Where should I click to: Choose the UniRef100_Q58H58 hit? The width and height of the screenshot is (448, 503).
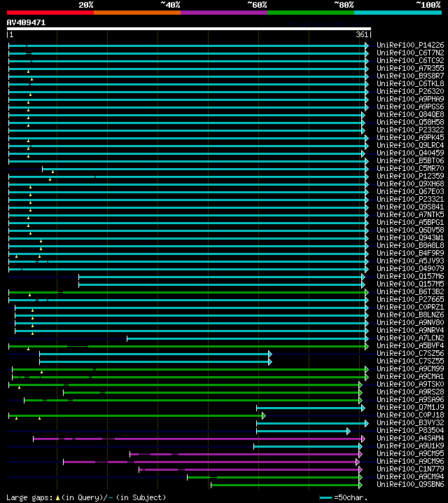(410, 122)
